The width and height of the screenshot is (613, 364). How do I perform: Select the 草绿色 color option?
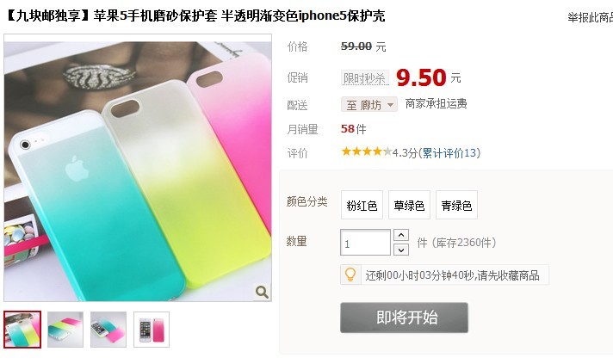[409, 205]
